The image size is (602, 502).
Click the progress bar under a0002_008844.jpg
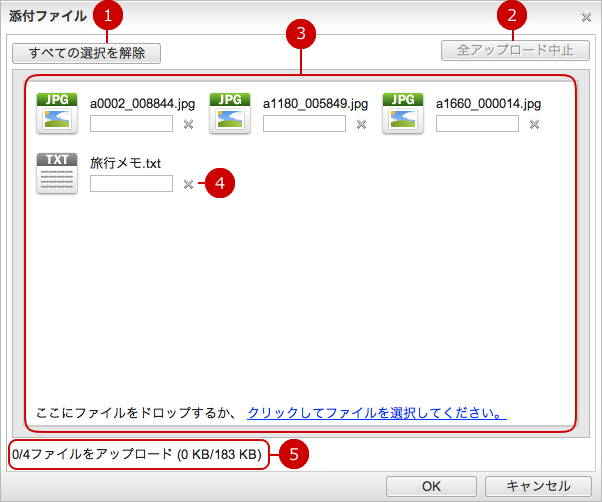pos(131,124)
